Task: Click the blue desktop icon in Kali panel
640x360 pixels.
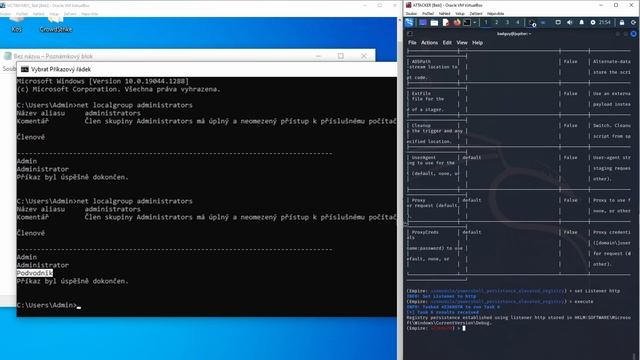Action: point(423,23)
